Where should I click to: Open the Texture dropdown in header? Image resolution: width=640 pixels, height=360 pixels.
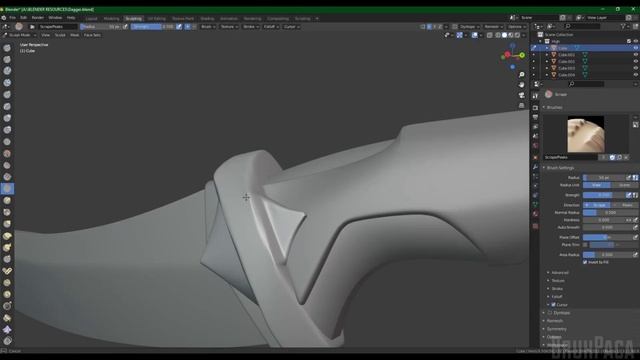[x=229, y=27]
